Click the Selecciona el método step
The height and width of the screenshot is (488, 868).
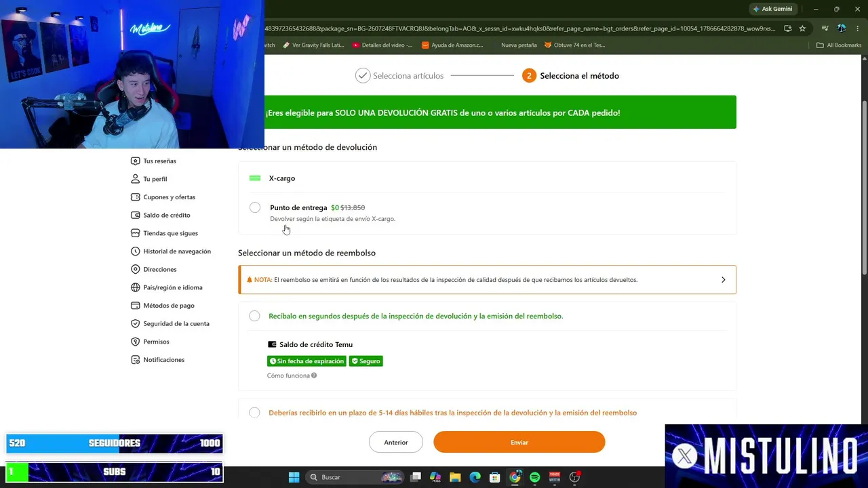click(x=570, y=76)
